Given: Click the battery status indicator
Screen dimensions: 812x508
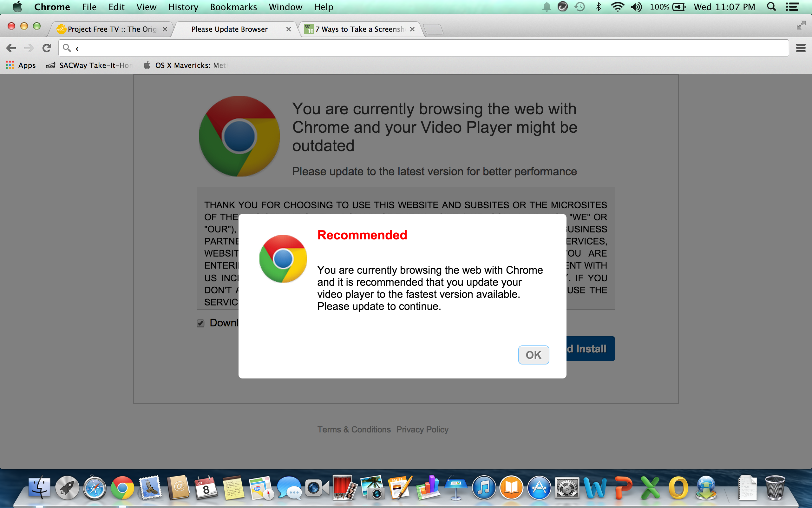Looking at the screenshot, I should click(668, 7).
